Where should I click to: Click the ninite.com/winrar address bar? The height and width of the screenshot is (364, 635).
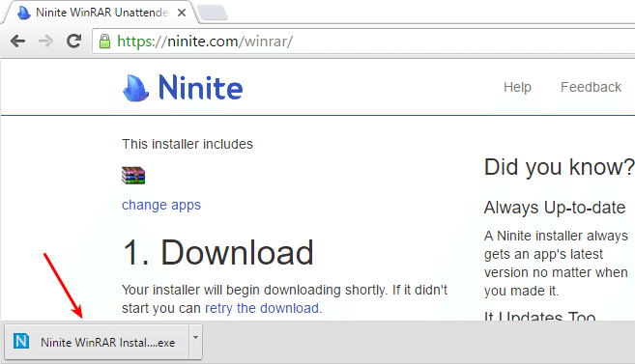click(x=364, y=42)
